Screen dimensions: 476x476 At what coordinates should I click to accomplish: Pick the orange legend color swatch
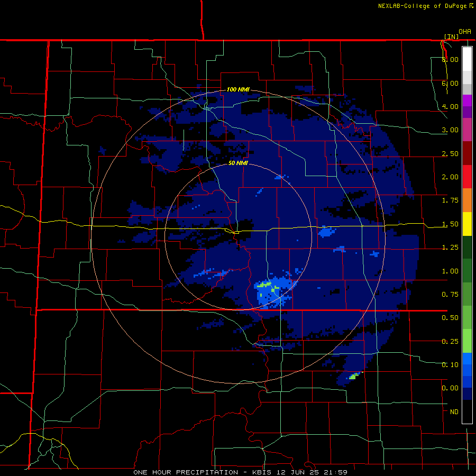point(467,200)
